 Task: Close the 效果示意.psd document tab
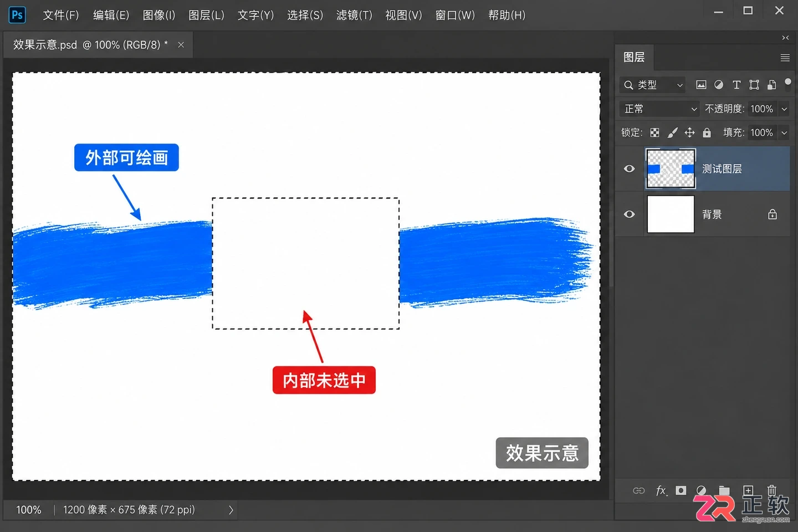(x=181, y=45)
